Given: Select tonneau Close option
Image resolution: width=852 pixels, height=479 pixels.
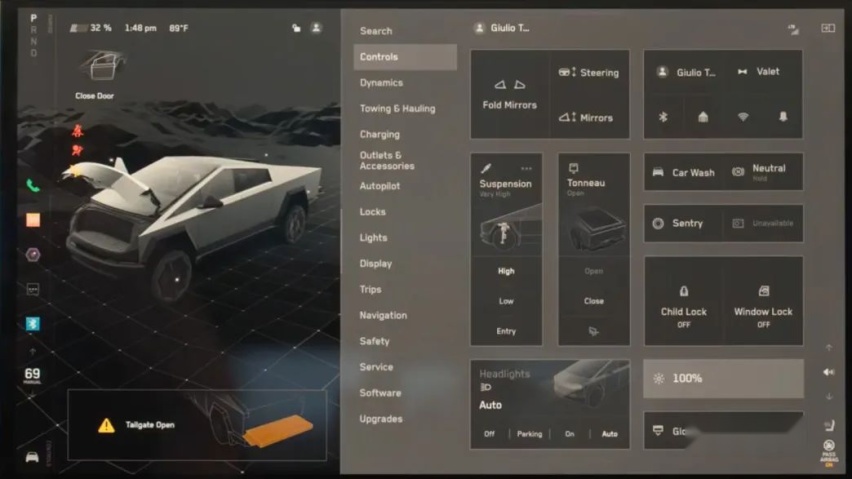Looking at the screenshot, I should (x=593, y=301).
